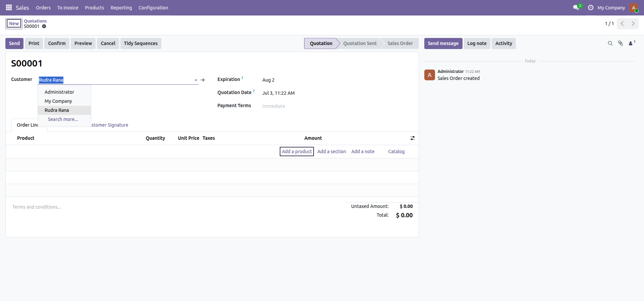Switch to the Customer Signature tab
Viewport: 644px width, 301px height.
click(x=110, y=125)
